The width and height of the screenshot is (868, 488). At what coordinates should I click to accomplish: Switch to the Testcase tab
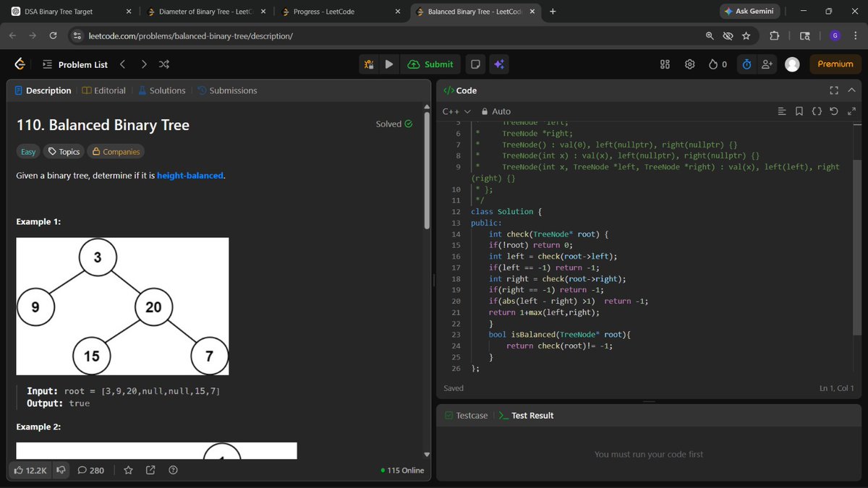click(467, 416)
